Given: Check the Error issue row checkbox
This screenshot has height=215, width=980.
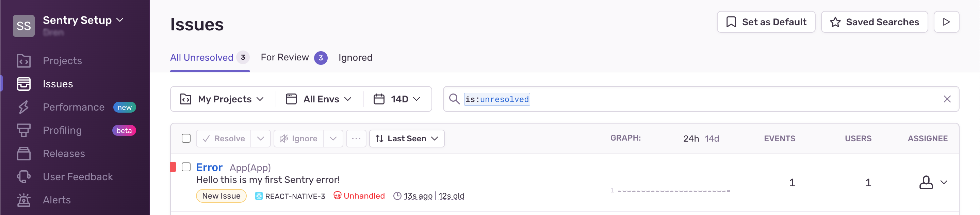Looking at the screenshot, I should click(x=186, y=167).
